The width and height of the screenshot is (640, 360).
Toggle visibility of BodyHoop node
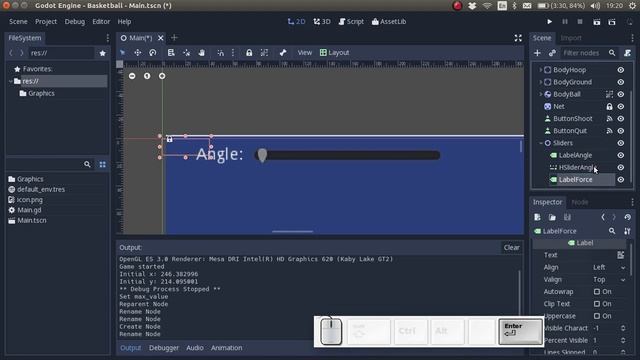[621, 70]
